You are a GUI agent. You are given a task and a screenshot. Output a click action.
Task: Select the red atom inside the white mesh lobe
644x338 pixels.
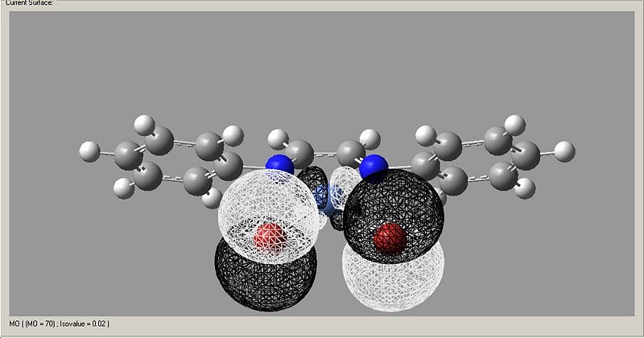click(270, 237)
